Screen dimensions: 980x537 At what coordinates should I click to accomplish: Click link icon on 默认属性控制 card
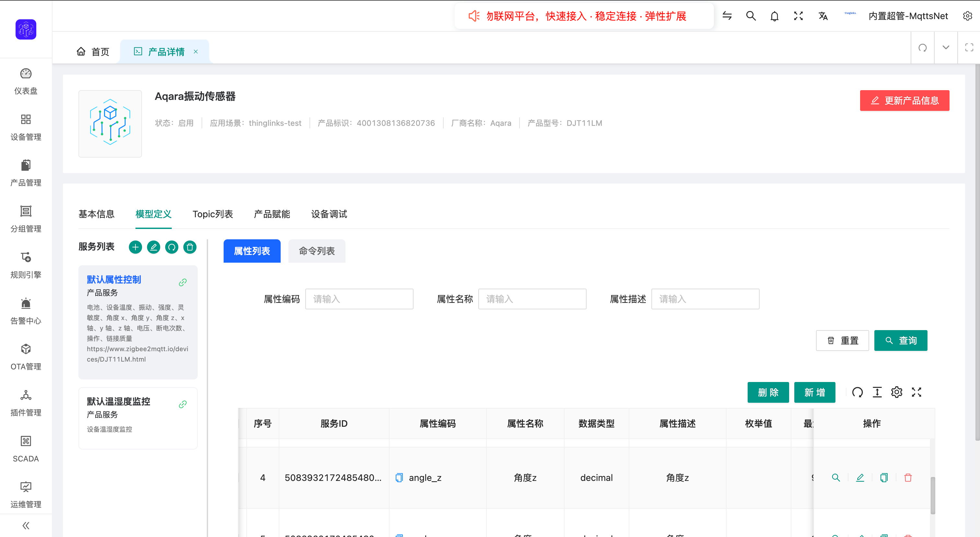click(x=182, y=282)
